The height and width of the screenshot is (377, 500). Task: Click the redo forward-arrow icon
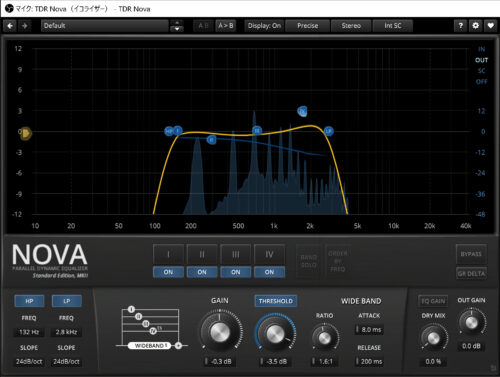(25, 26)
